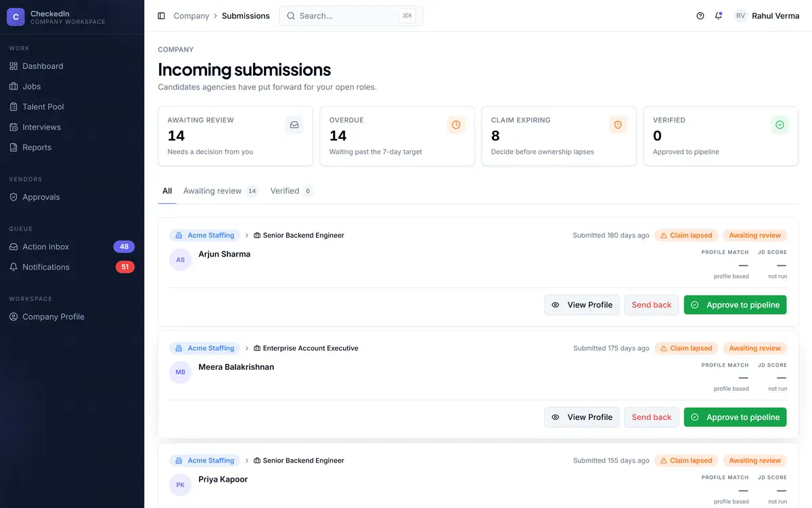Open Notifications in the sidebar

[x=72, y=267]
